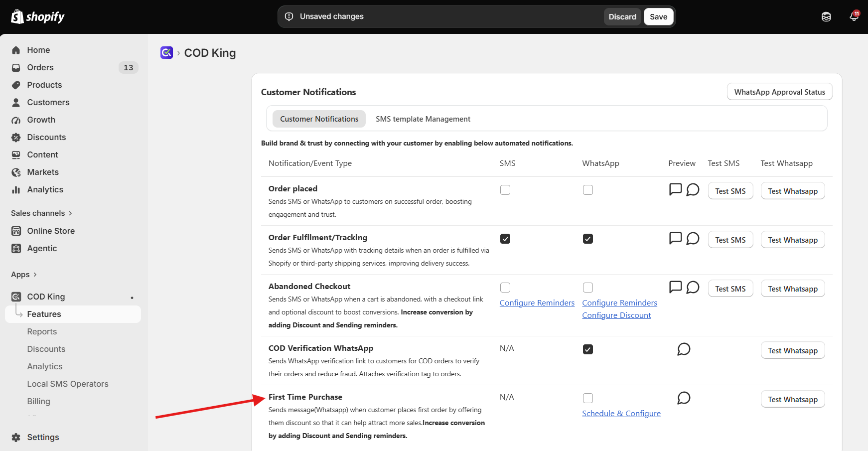Viewport: 868px width, 451px height.
Task: Send Test SMS for Abandoned Checkout
Action: tap(730, 289)
